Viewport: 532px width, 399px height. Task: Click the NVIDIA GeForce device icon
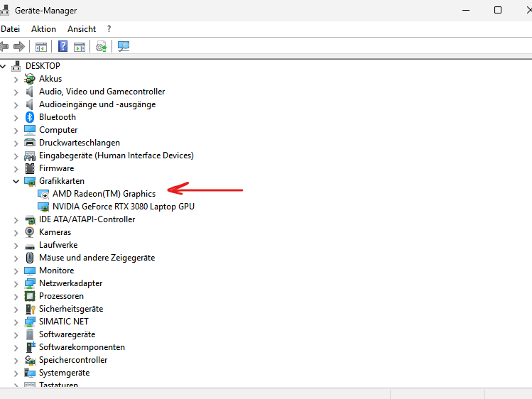click(43, 207)
